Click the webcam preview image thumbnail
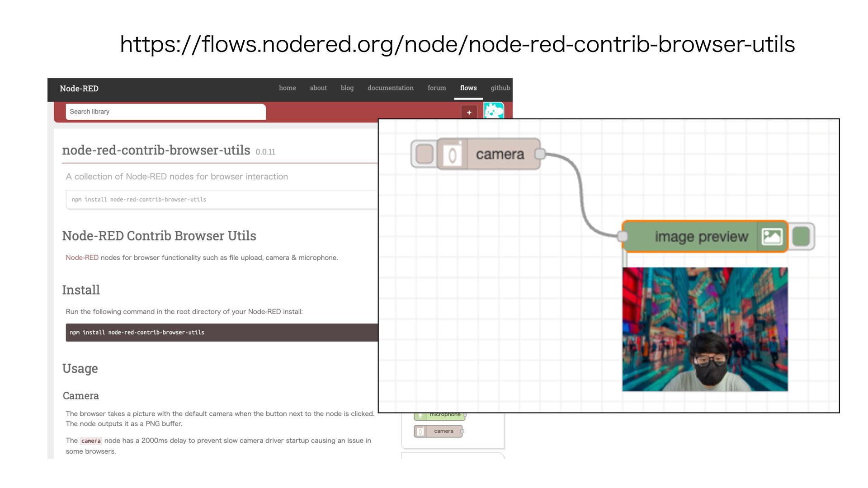 coord(705,329)
